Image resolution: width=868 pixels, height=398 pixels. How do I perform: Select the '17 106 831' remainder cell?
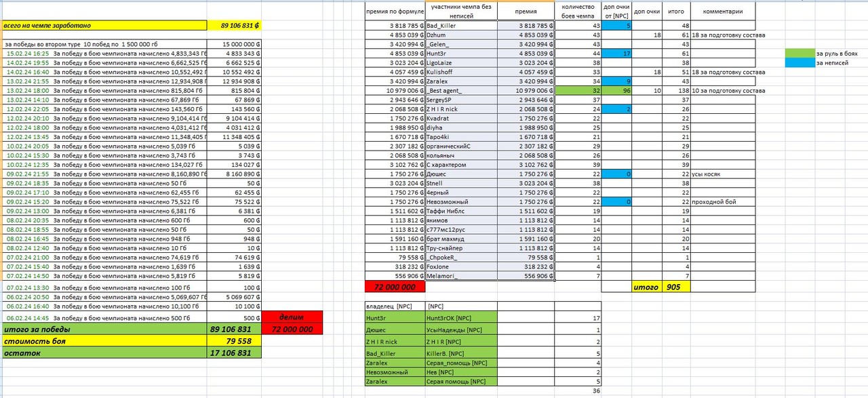click(x=234, y=353)
